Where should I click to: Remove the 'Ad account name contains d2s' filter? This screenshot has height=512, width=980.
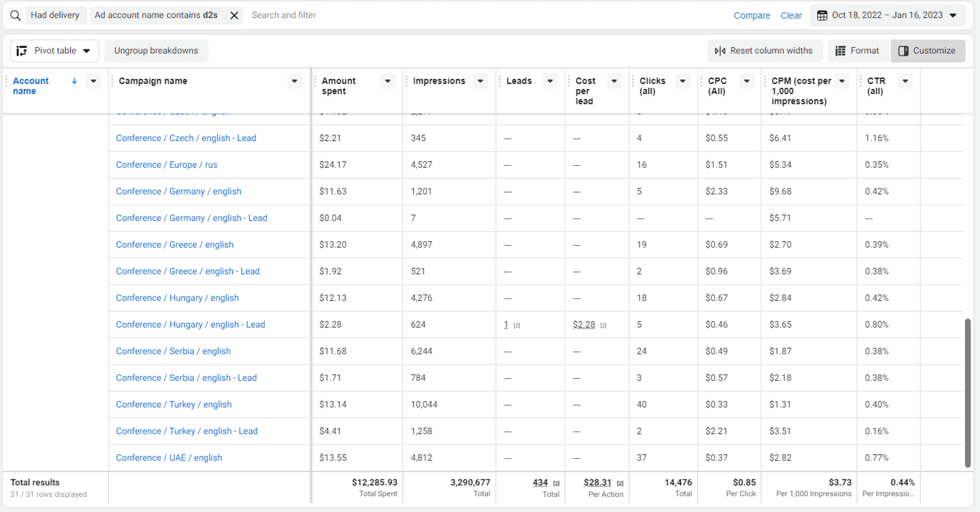pos(234,15)
